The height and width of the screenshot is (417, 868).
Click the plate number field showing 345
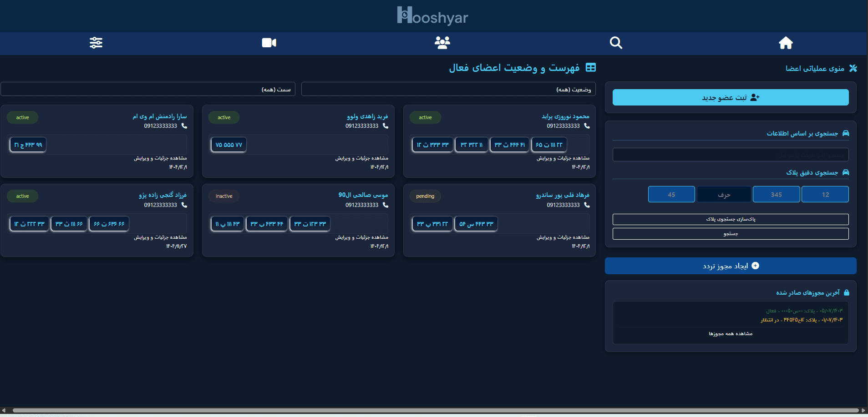click(776, 195)
